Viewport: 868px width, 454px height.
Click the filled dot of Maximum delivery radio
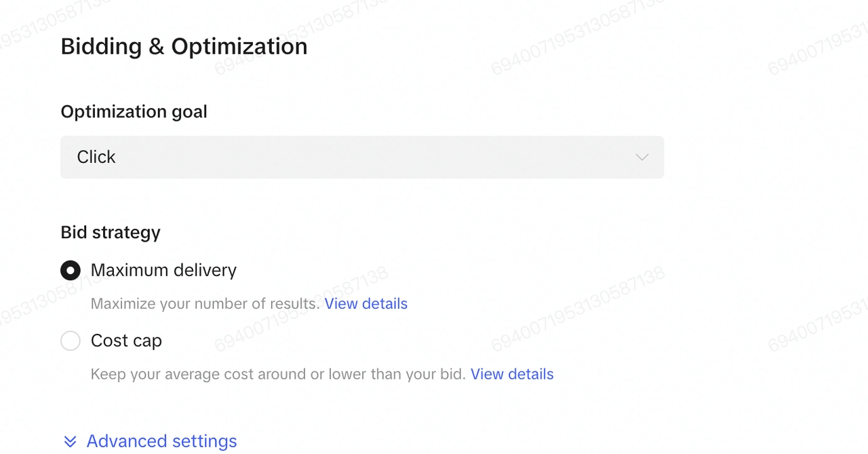click(71, 271)
